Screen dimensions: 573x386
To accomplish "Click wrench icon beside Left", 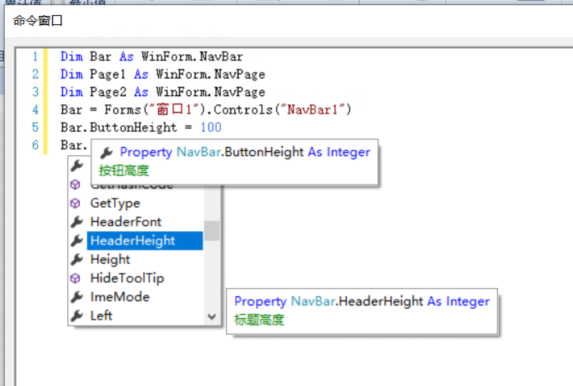I will [x=77, y=315].
